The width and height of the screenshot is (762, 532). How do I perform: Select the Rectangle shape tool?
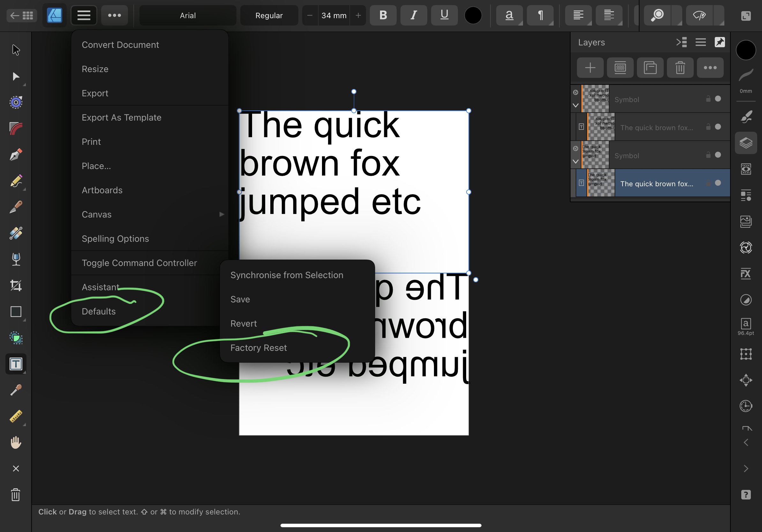click(16, 312)
